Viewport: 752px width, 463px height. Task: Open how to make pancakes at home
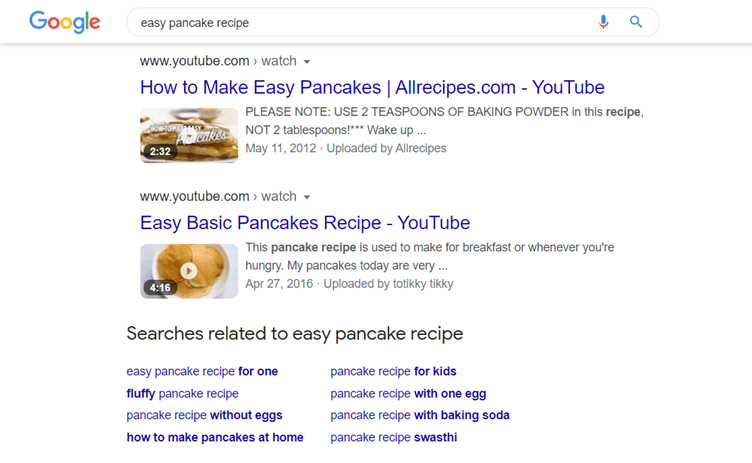(215, 437)
